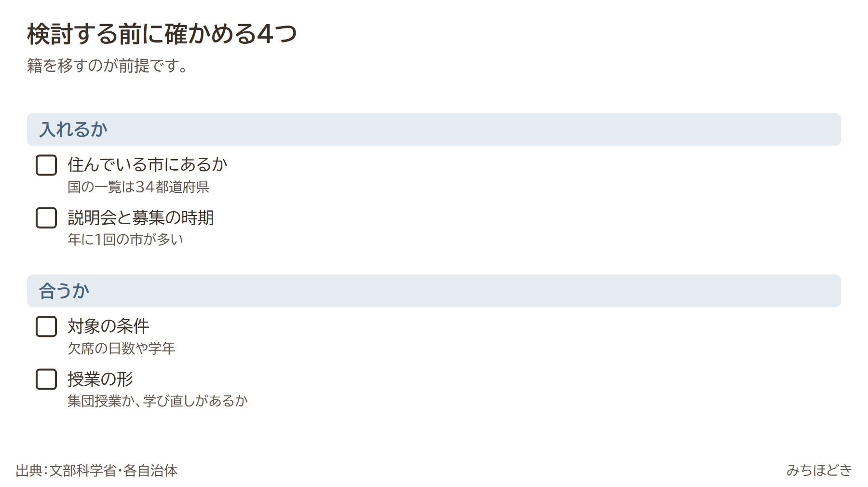Click the note 年に1回の市が多い

125,239
